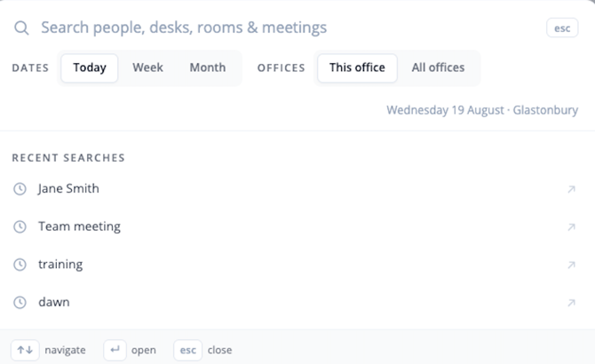Click the arrow icon on the training row
This screenshot has width=595, height=364.
(572, 265)
